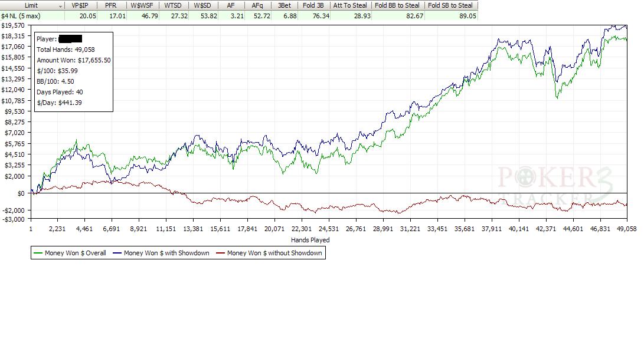Sort by Att To Steal column
This screenshot has height=362, width=644.
(x=350, y=5)
